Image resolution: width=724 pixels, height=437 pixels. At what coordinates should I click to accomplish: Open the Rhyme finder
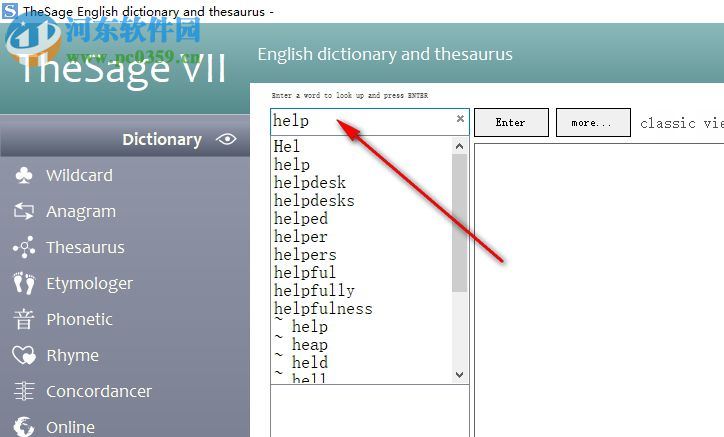[x=72, y=356]
